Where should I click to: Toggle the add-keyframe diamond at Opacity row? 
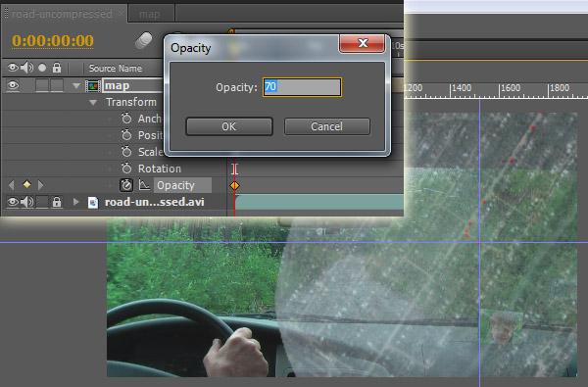click(x=26, y=184)
